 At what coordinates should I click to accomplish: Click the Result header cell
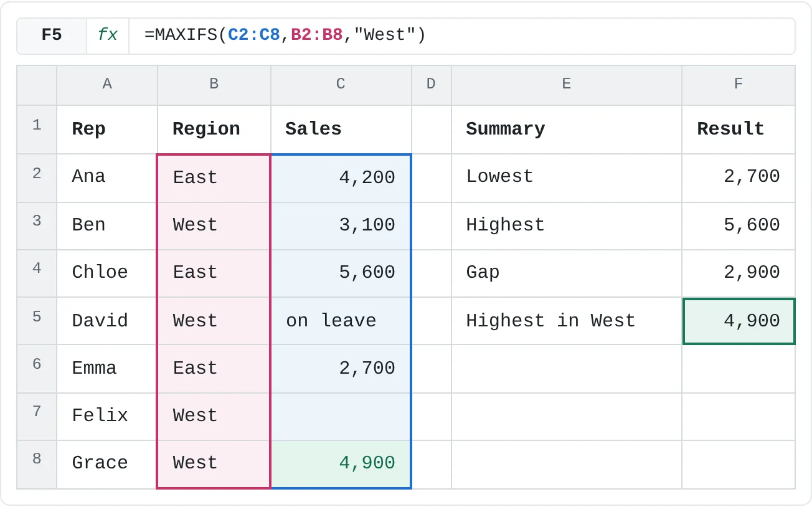click(x=739, y=130)
